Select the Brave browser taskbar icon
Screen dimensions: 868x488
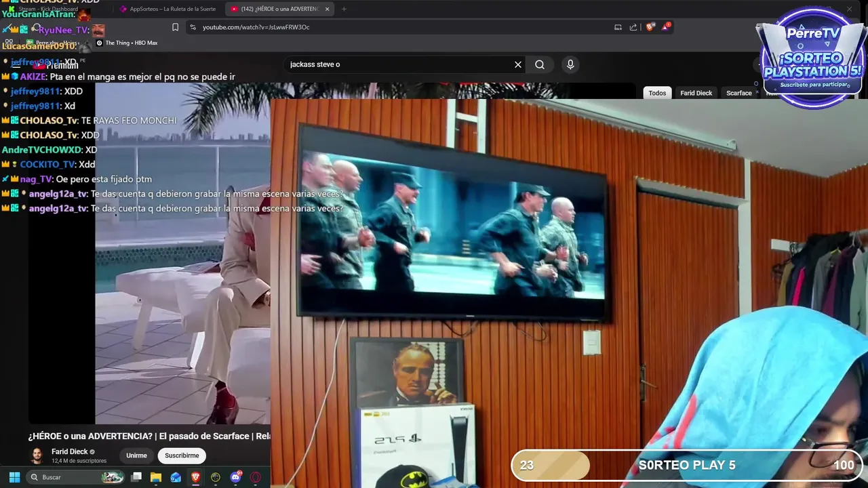point(196,477)
